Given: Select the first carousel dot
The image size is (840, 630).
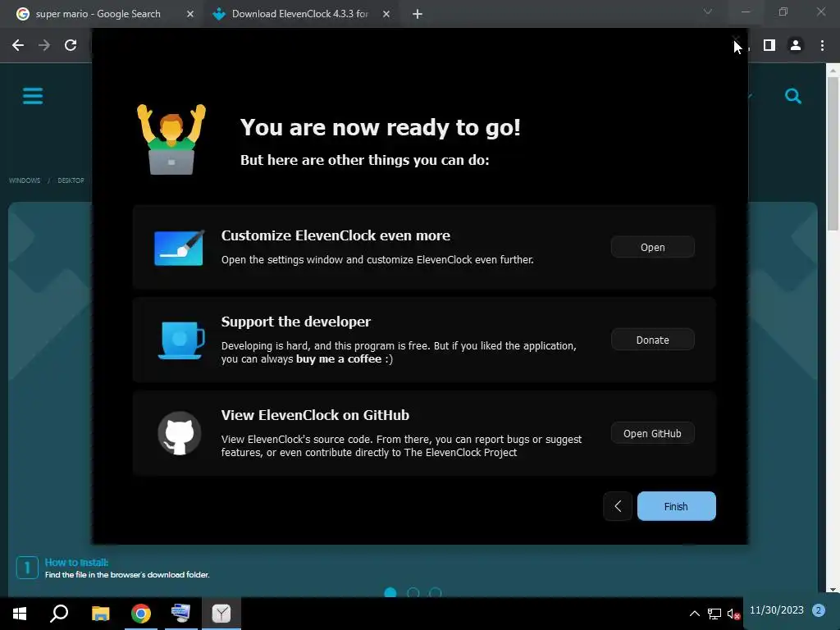Looking at the screenshot, I should (390, 592).
